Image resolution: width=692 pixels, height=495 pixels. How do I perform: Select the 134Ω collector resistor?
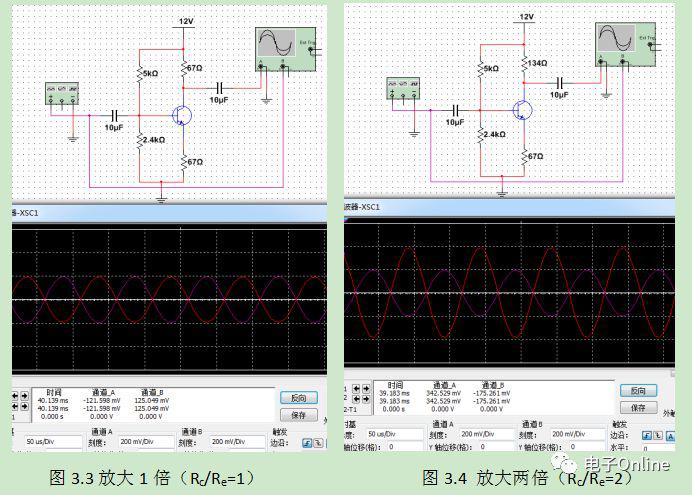coord(524,64)
